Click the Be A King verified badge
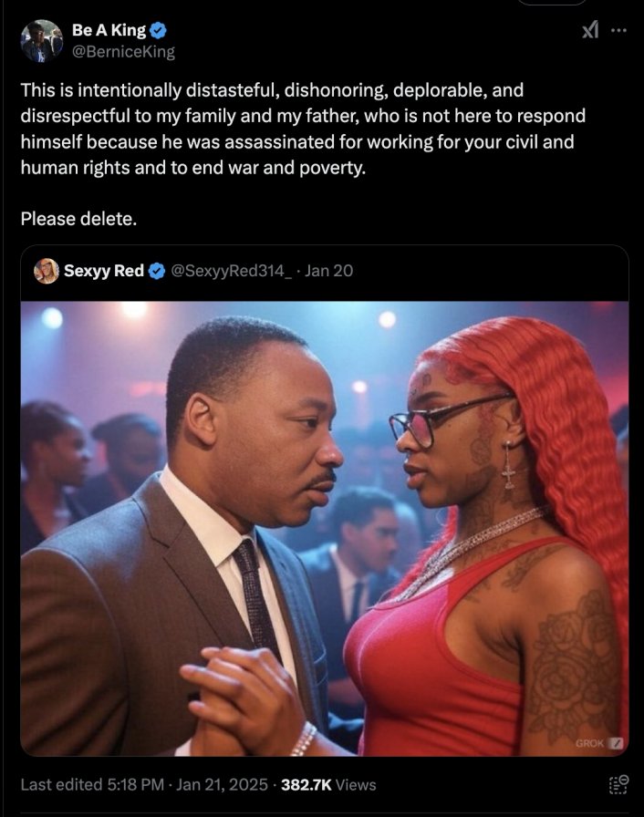The width and height of the screenshot is (644, 817). pyautogui.click(x=158, y=31)
